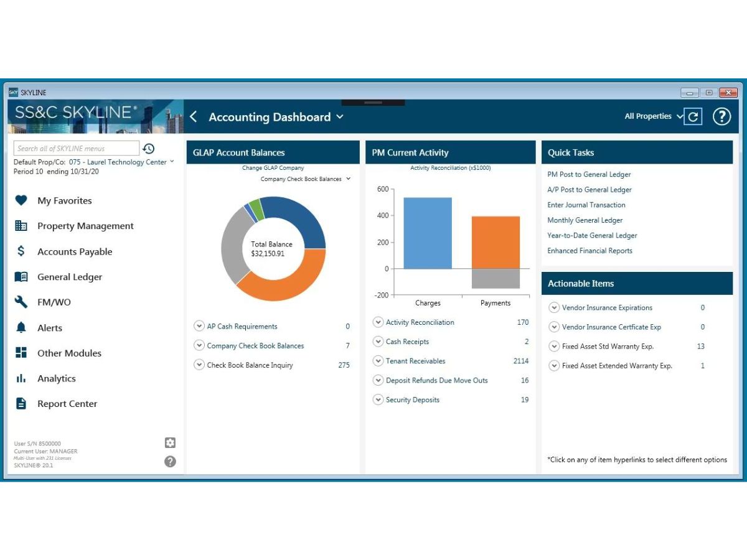Click the blue Charges bar
747x560 pixels.
pos(428,233)
